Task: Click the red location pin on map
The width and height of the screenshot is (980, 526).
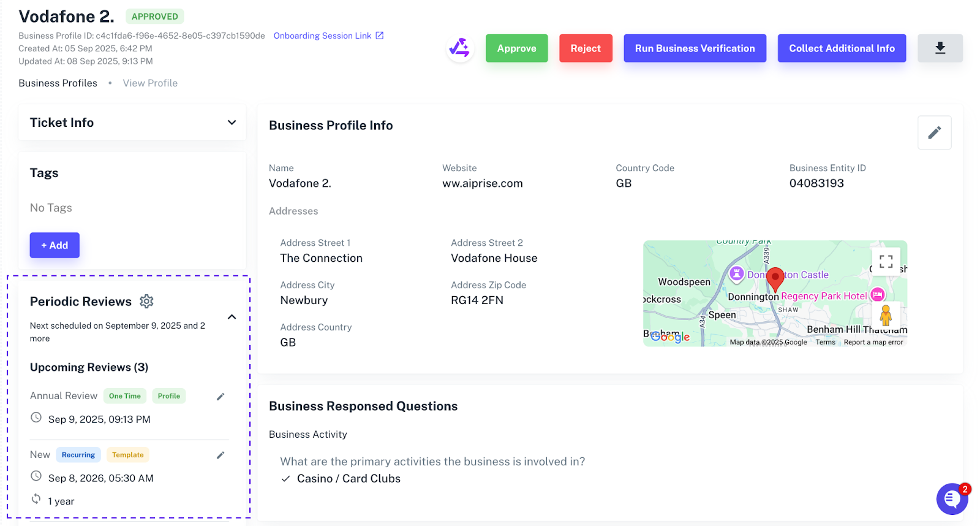Action: click(x=775, y=279)
